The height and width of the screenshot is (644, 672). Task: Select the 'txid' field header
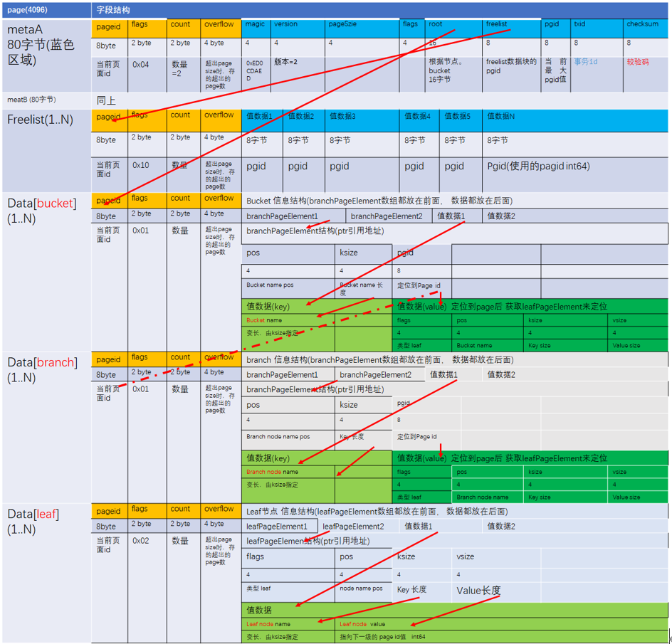[596, 28]
